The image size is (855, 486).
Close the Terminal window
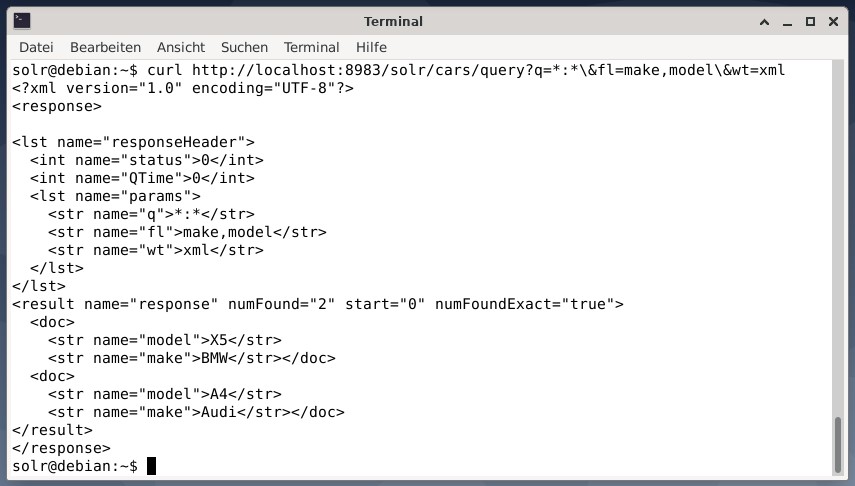[833, 21]
